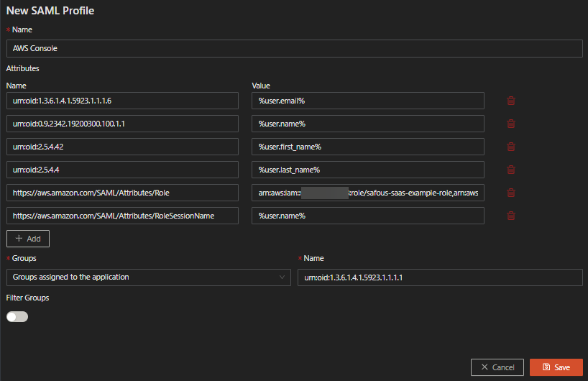
Task: Click the Role ARN value field
Action: click(367, 193)
